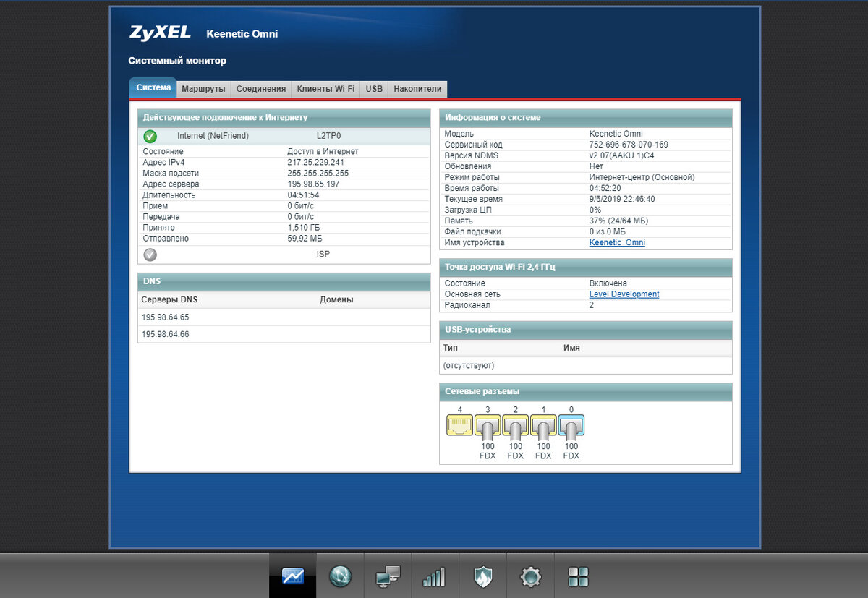Image resolution: width=868 pixels, height=598 pixels.
Task: Click the NDMS version v2.07(AAKU.1)C4
Action: pyautogui.click(x=624, y=155)
